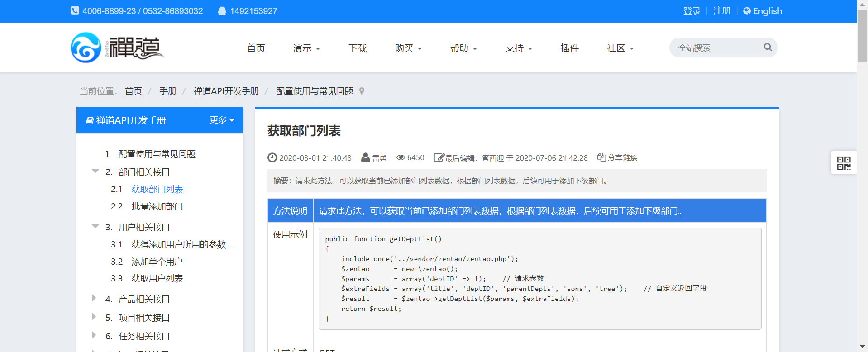This screenshot has height=352, width=868.
Task: Go to 下载 in main navigation
Action: [358, 48]
